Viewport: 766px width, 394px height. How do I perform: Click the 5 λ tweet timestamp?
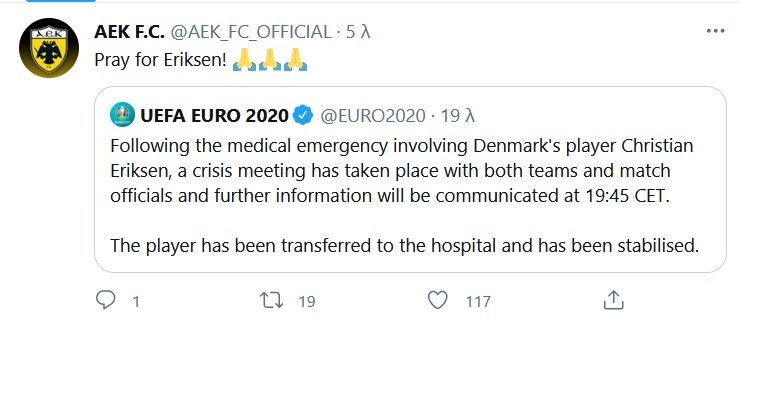click(358, 32)
